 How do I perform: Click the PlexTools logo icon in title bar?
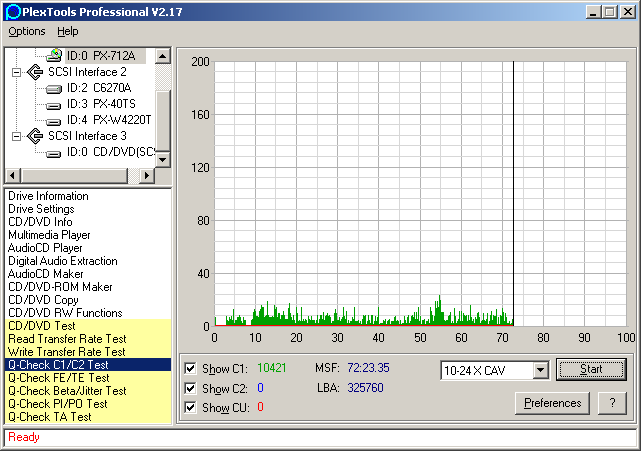pyautogui.click(x=13, y=12)
